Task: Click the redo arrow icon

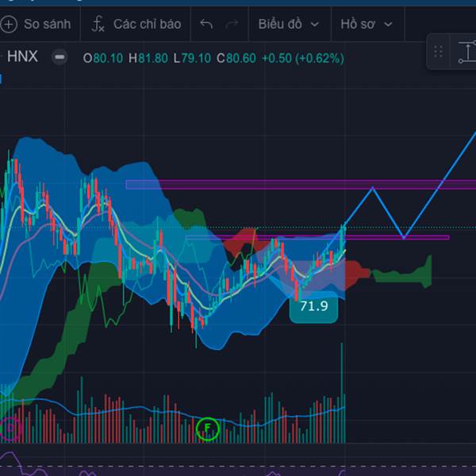Action: (232, 24)
